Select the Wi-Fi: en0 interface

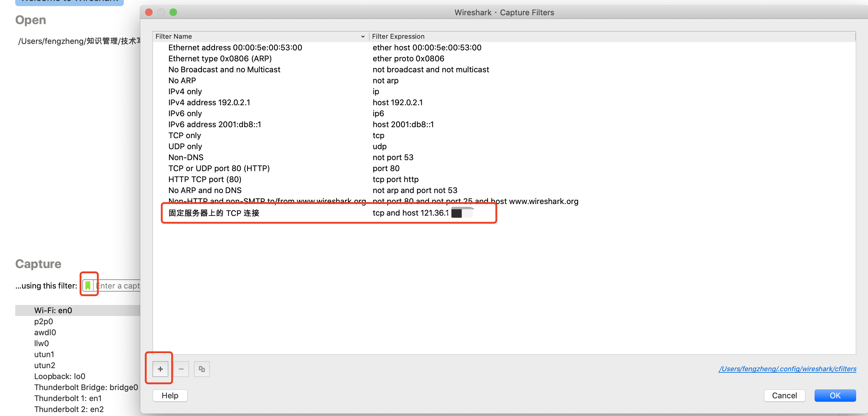[x=78, y=310]
